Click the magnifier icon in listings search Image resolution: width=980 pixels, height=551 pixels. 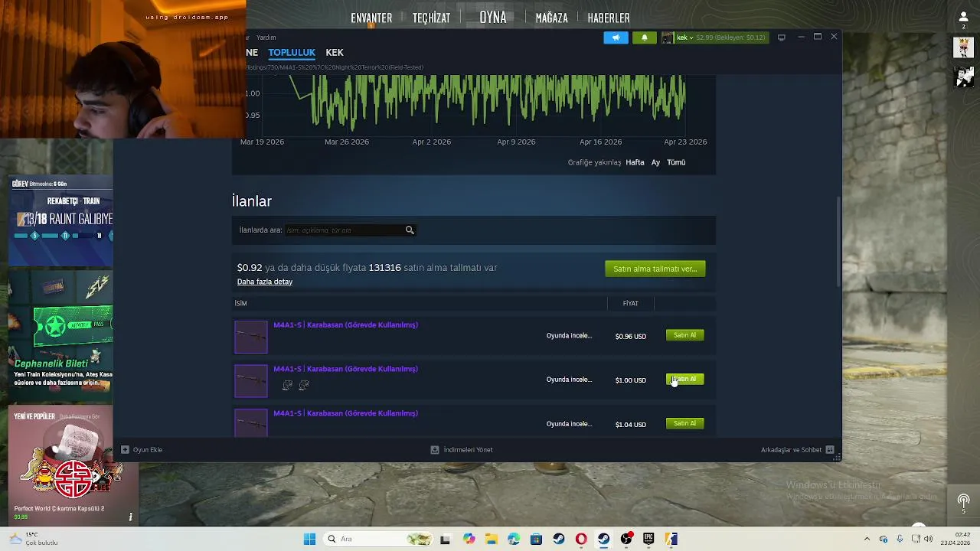point(410,230)
